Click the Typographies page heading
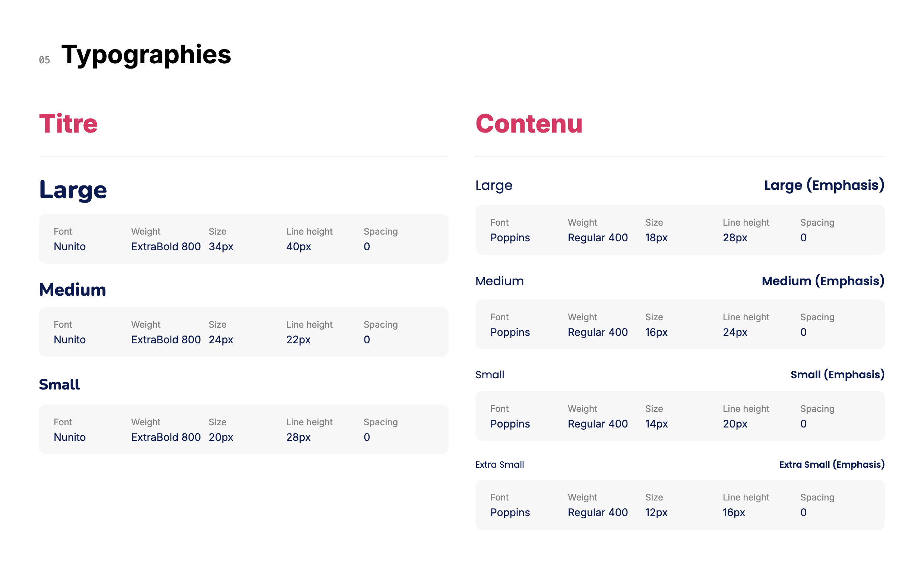Screen dimensions: 924x569 146,55
